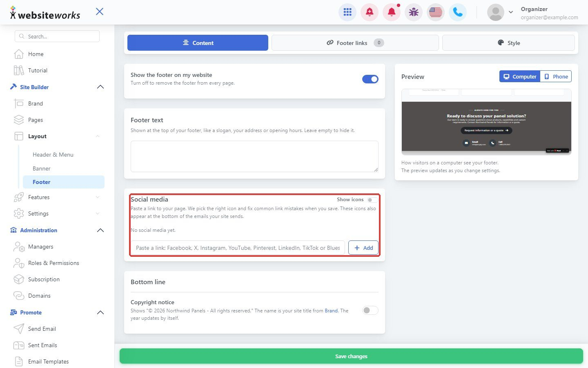Click the Save changes button
The image size is (588, 368).
351,356
